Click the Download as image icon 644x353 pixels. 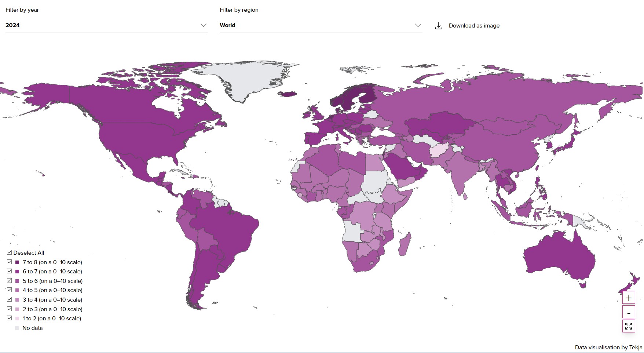coord(439,25)
